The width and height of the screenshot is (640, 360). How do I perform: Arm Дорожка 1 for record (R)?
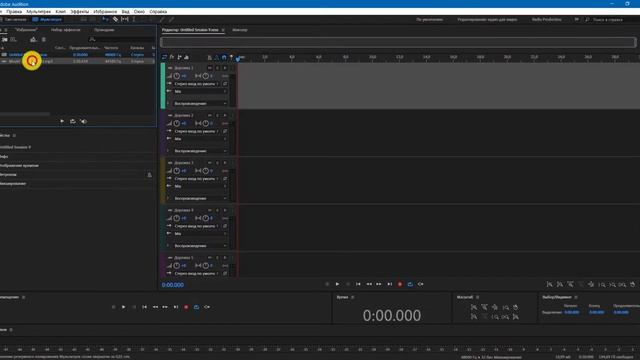224,68
